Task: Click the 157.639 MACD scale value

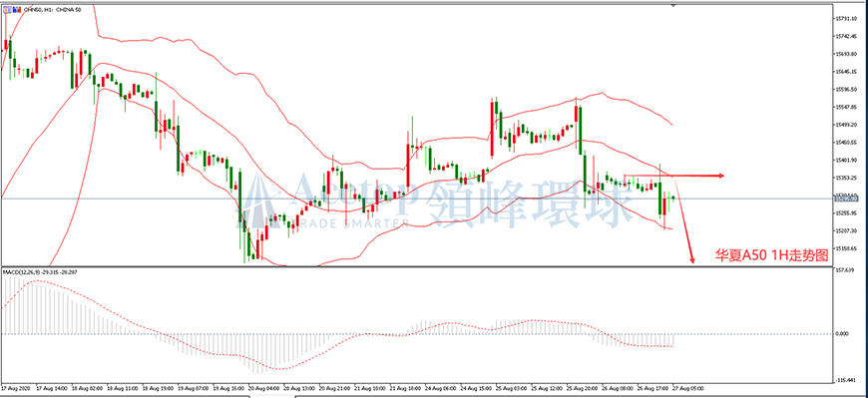Action: 844,270
